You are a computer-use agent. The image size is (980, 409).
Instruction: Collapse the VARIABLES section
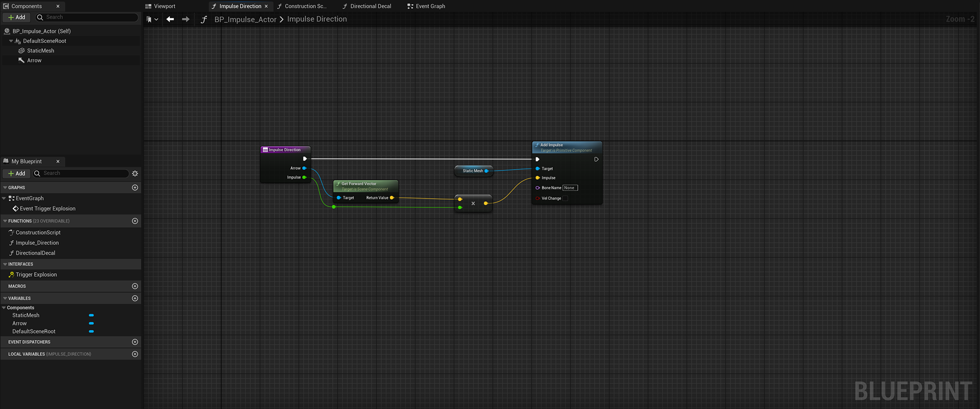(x=5, y=298)
